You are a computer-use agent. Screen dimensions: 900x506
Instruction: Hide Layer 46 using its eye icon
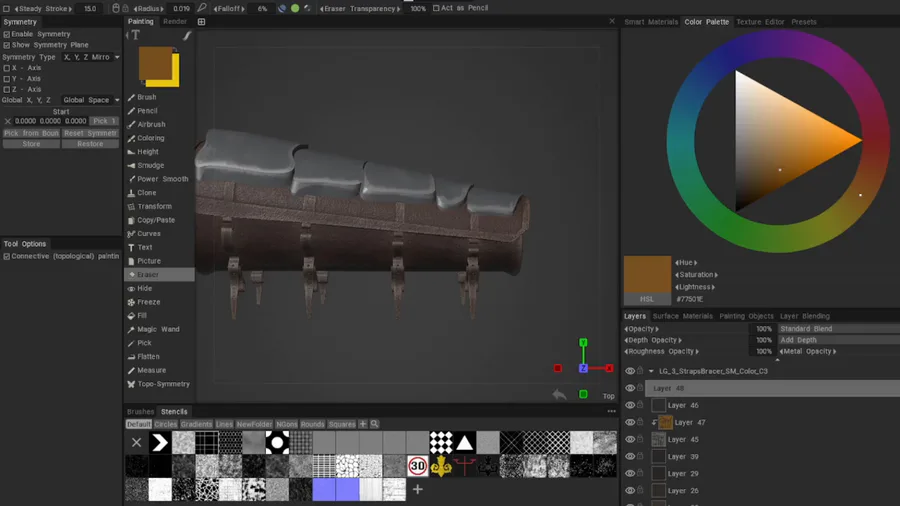630,406
